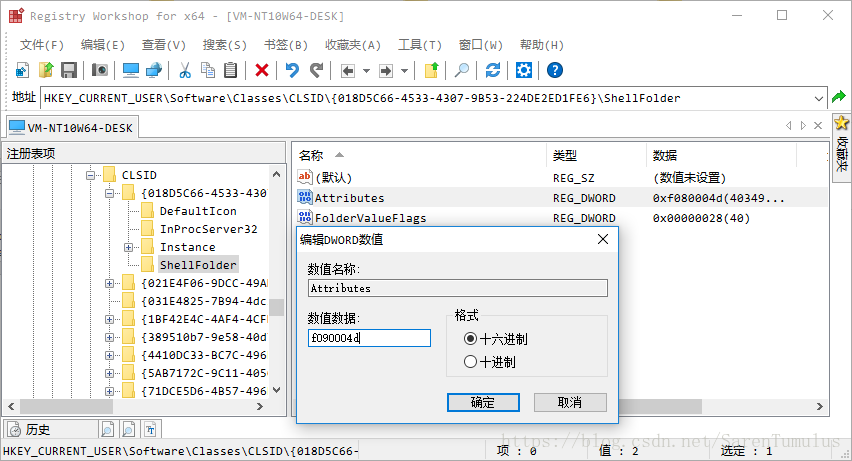Viewport: 852px width, 461px height.
Task: Click the copy pages icon
Action: [x=208, y=70]
